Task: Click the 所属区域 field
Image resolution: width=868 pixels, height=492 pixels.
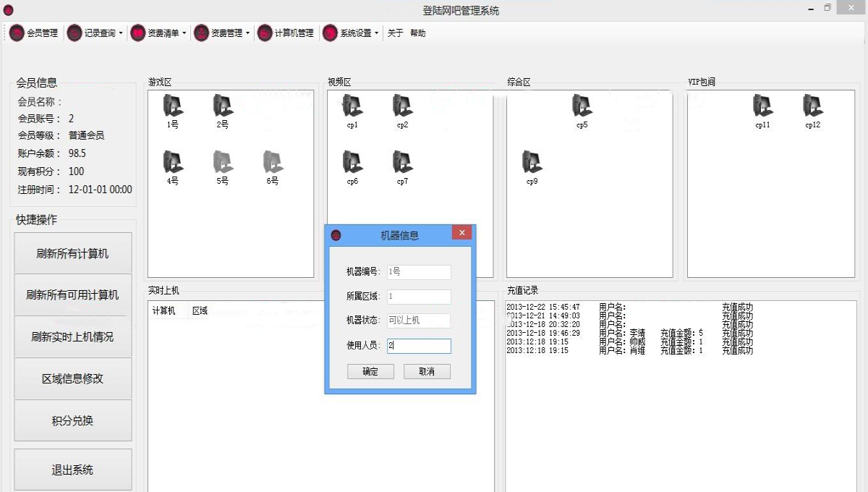Action: [419, 297]
